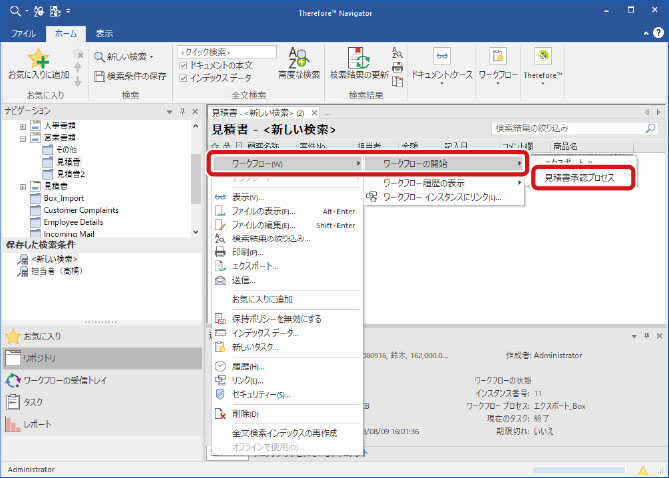
Task: Toggle the インデックスデータ checkbox
Action: [182, 76]
